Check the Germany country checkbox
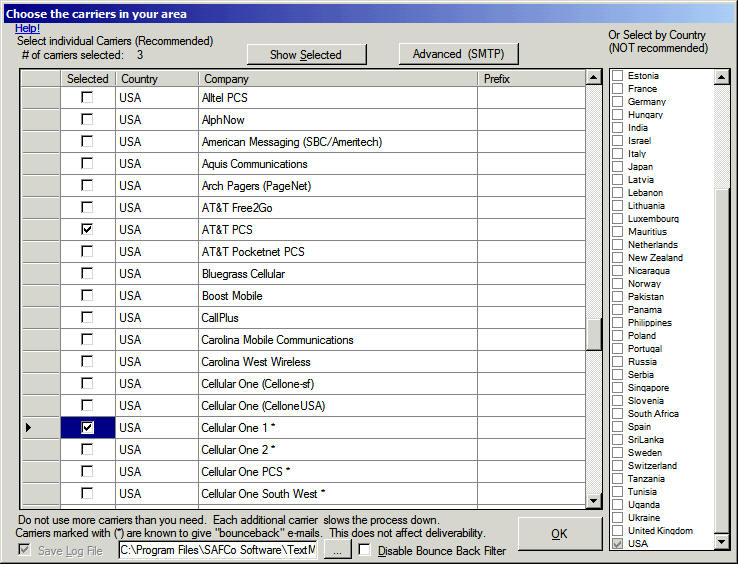The image size is (738, 564). [x=618, y=102]
